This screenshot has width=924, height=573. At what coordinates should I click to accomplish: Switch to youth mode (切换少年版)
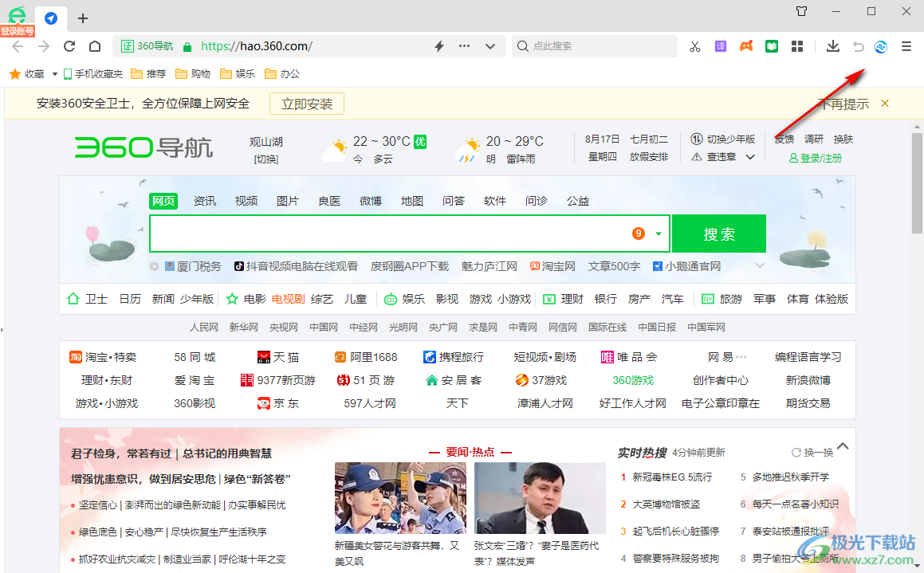(x=730, y=139)
